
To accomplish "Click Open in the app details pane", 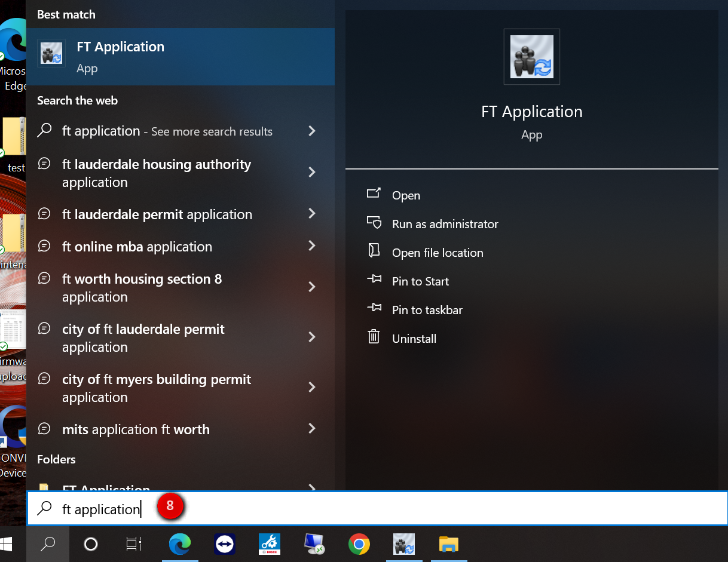I will point(406,195).
